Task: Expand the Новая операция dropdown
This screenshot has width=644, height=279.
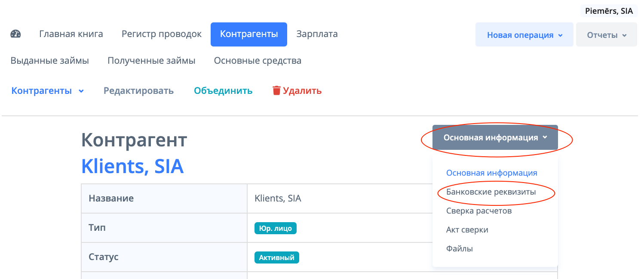Action: (x=524, y=35)
